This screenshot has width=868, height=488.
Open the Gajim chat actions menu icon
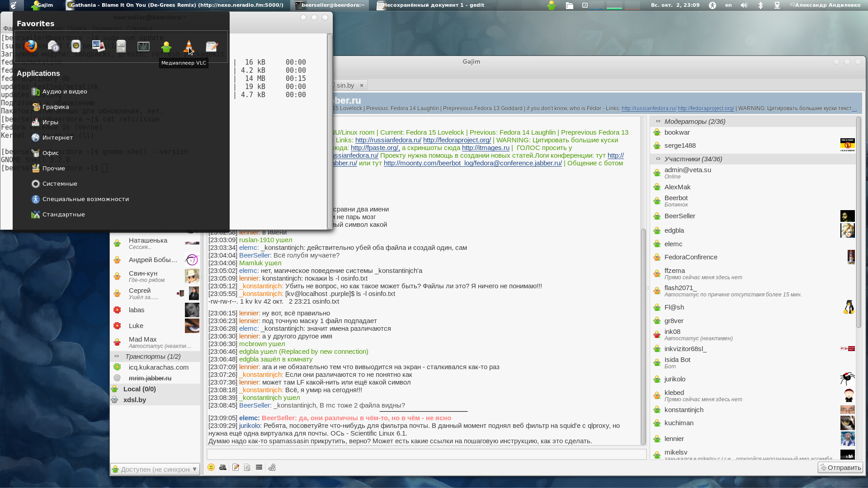(259, 467)
